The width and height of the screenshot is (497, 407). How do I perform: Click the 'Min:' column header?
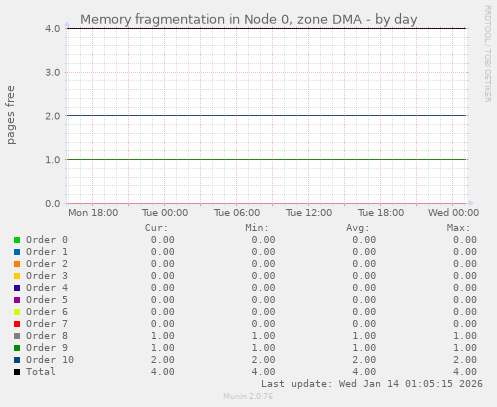(x=257, y=228)
